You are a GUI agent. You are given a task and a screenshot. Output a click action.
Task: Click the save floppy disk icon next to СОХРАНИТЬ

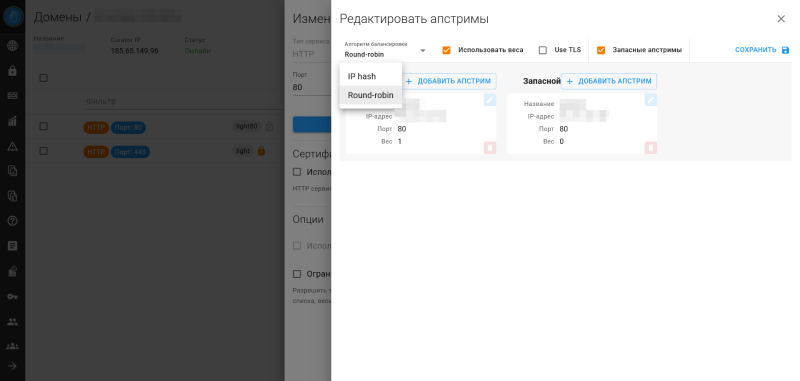785,50
